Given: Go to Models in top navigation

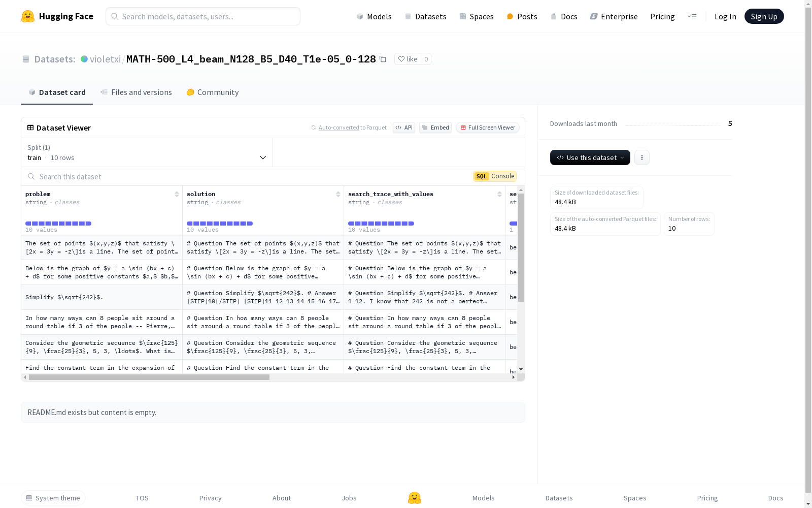Looking at the screenshot, I should [x=374, y=16].
